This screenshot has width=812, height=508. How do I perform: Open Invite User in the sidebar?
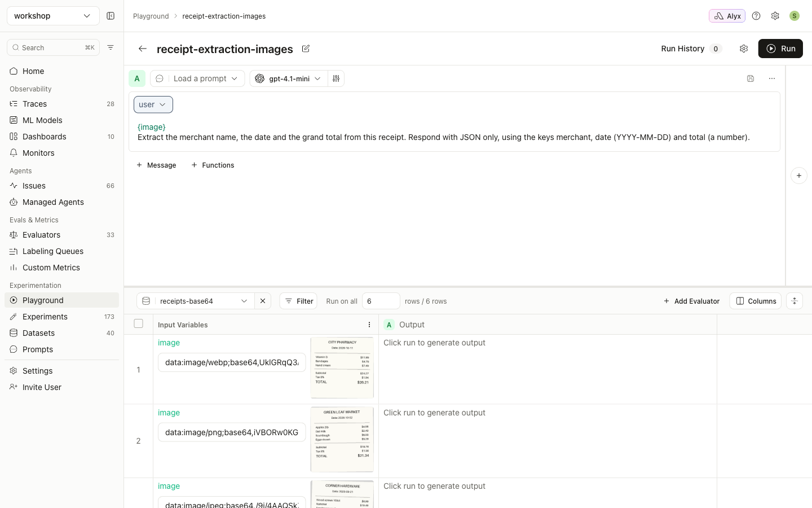pyautogui.click(x=62, y=387)
